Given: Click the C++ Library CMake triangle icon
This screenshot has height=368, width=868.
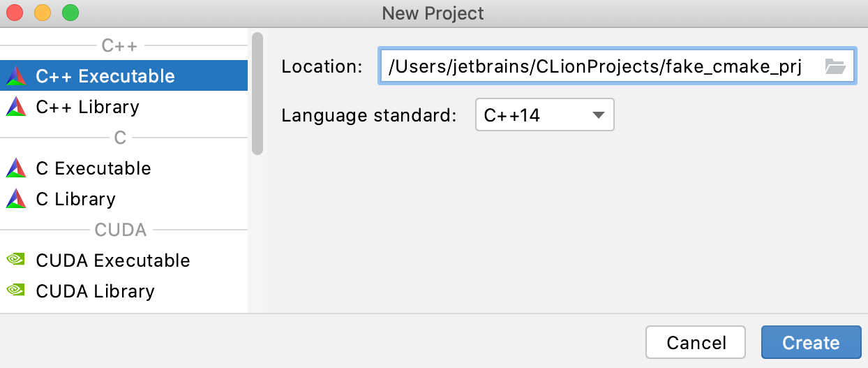Looking at the screenshot, I should click(x=16, y=107).
